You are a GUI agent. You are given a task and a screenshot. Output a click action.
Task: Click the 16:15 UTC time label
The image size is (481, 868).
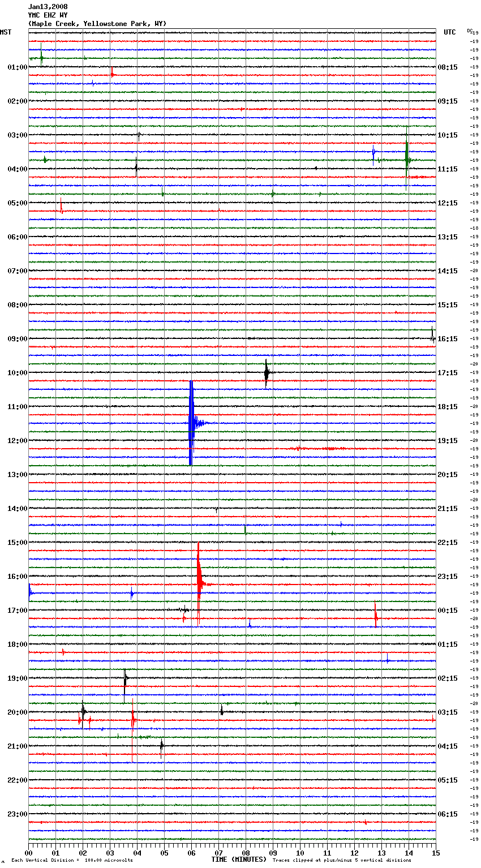(448, 339)
